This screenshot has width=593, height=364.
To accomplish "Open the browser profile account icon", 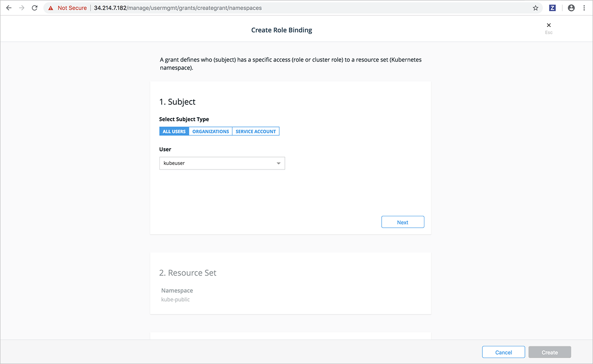I will (x=571, y=8).
